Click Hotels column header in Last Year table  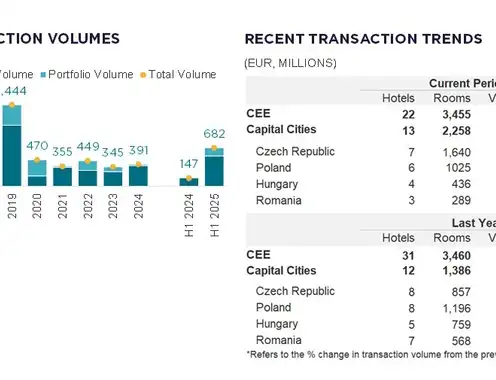(x=398, y=238)
